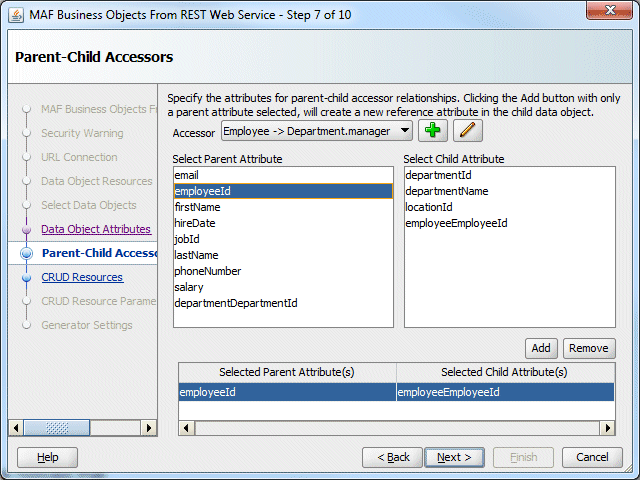This screenshot has height=480, width=640.
Task: Select jobId parent attribute
Action: (x=283, y=239)
